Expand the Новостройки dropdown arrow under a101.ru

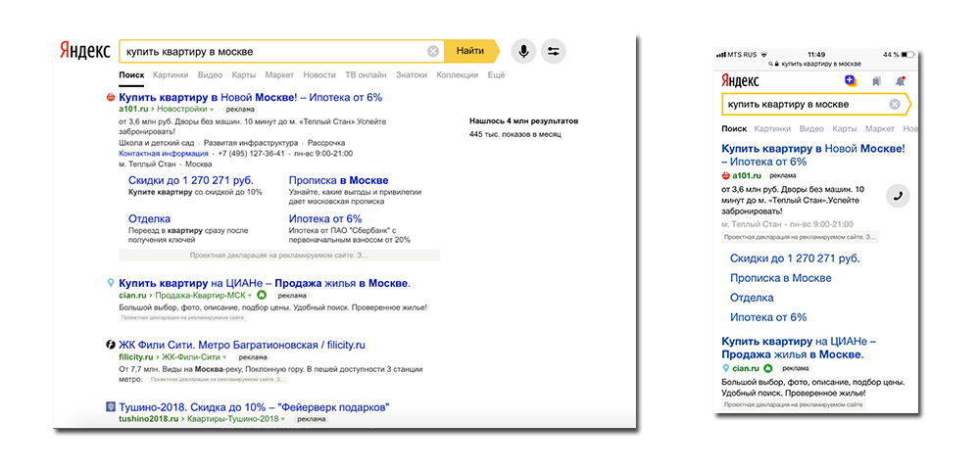coord(212,110)
